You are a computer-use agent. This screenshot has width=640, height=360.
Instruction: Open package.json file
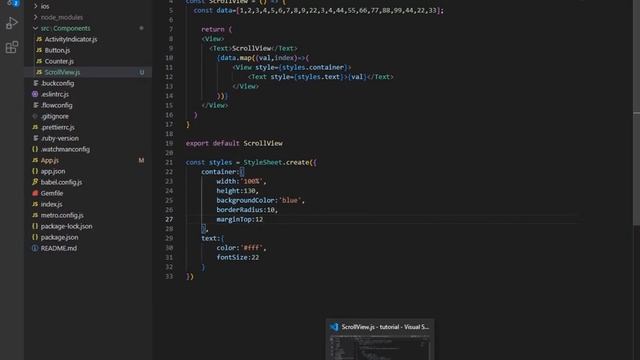point(59,237)
